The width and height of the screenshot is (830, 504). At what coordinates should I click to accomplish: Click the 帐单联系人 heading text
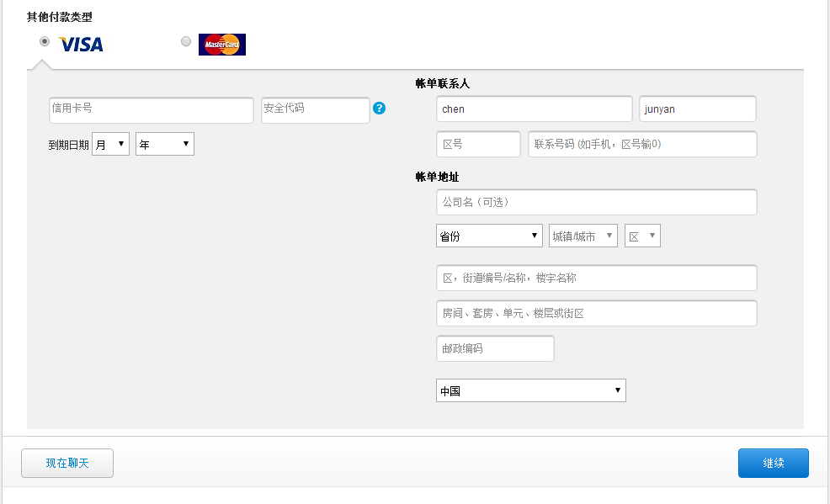[x=443, y=83]
